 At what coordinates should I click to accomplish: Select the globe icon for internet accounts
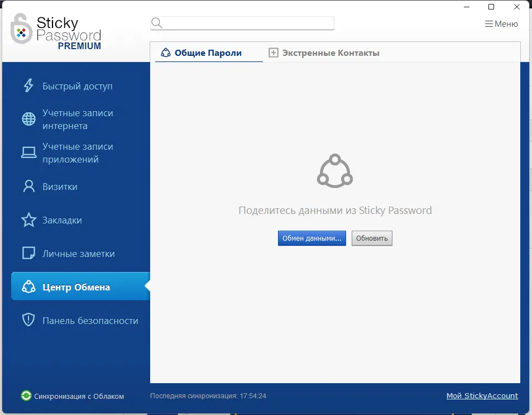[28, 119]
